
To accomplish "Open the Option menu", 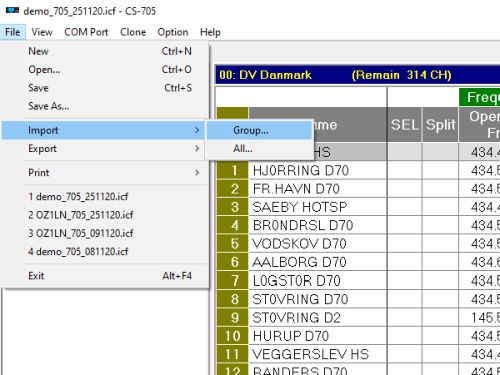I will (173, 32).
